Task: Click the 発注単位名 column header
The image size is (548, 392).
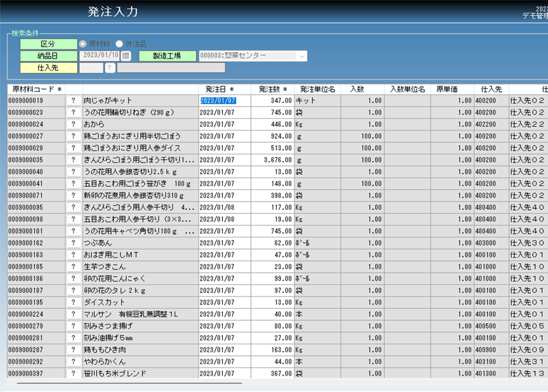Action: coord(318,90)
